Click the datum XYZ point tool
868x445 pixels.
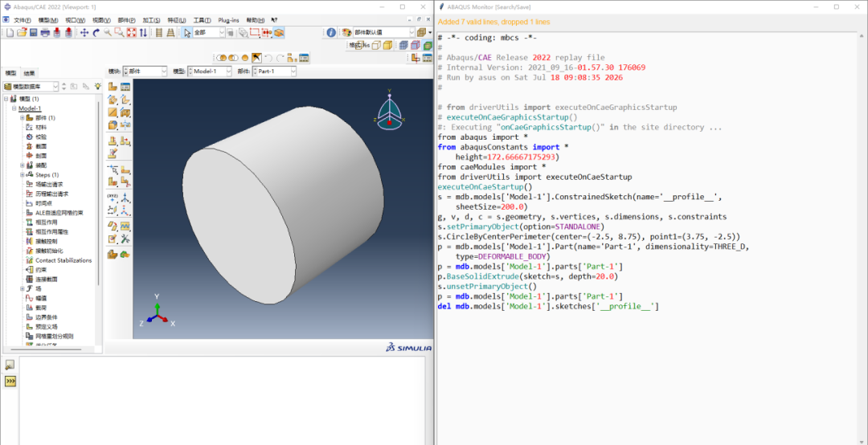coord(113,198)
